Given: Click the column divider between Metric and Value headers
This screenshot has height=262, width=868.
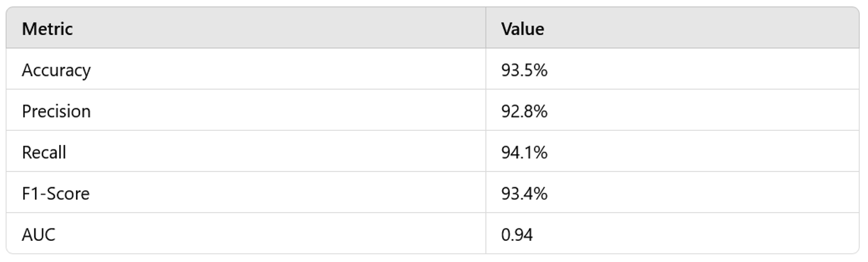Looking at the screenshot, I should tap(486, 29).
